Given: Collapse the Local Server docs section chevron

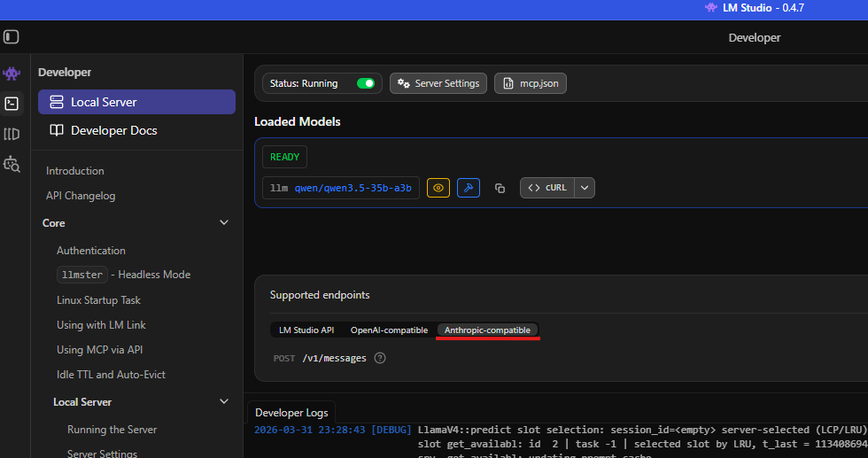Looking at the screenshot, I should [x=223, y=401].
